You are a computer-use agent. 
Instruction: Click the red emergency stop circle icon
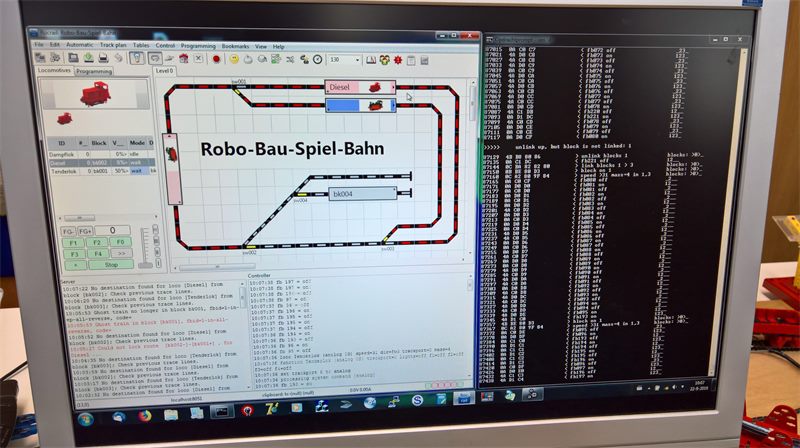(x=216, y=59)
